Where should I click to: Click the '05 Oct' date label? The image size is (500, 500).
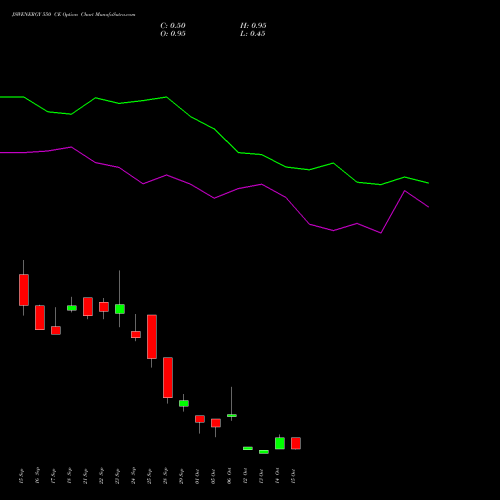pyautogui.click(x=214, y=476)
